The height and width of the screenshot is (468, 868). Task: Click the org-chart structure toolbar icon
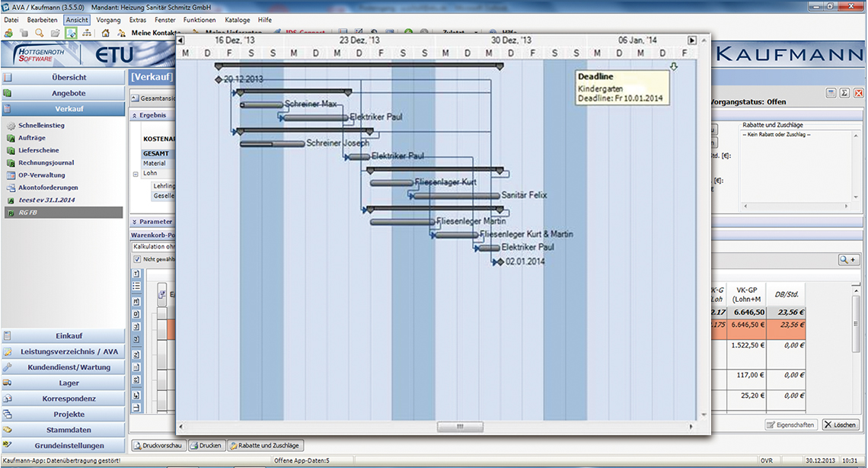pyautogui.click(x=86, y=33)
